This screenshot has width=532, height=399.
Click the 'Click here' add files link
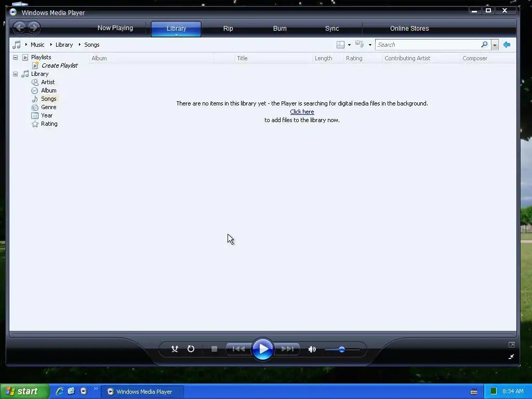point(302,112)
